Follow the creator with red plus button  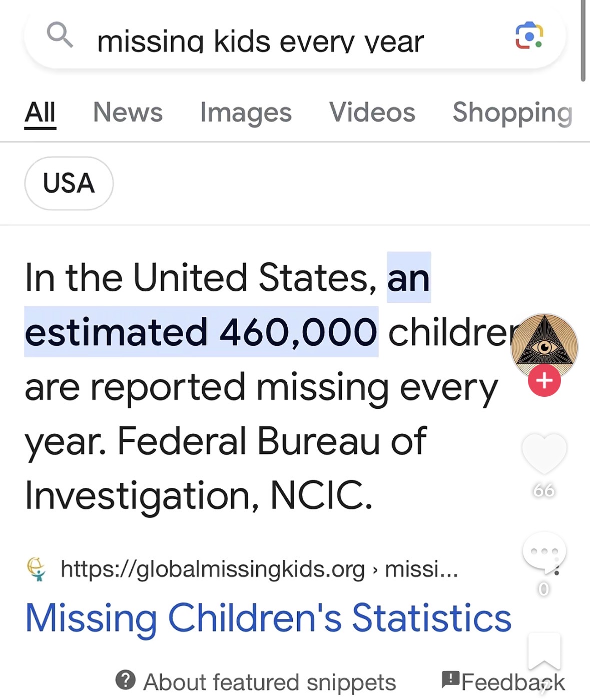point(544,381)
